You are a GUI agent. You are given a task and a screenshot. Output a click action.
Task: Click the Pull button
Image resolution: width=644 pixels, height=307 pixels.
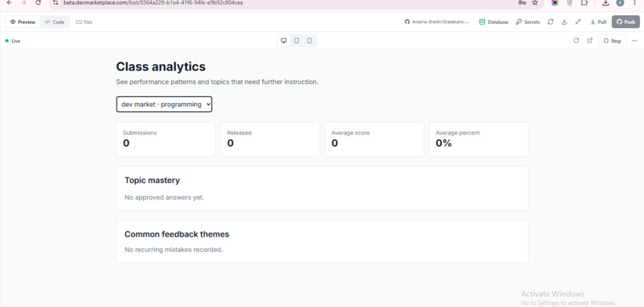[x=598, y=22]
